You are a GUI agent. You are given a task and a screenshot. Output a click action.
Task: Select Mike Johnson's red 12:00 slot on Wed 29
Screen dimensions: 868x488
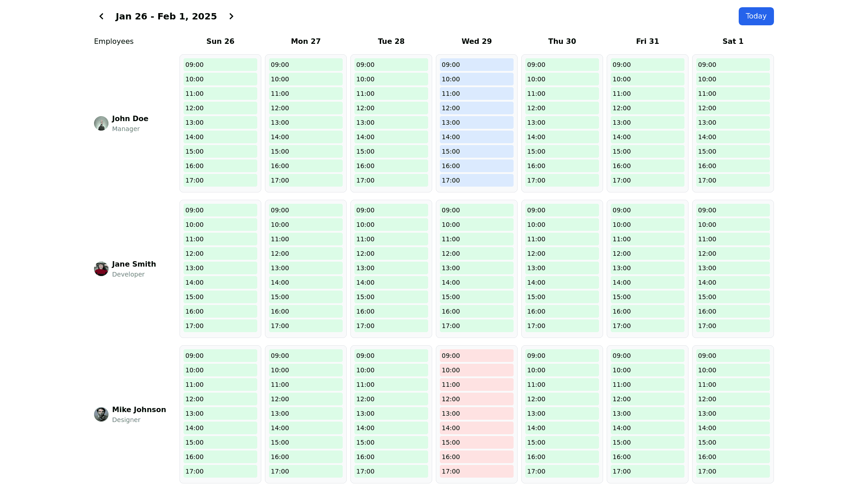coord(476,399)
